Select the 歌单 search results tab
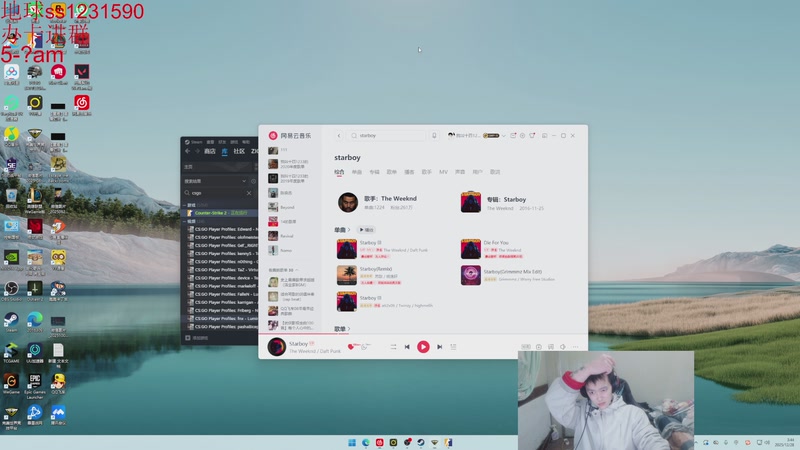800x450 pixels. (391, 172)
